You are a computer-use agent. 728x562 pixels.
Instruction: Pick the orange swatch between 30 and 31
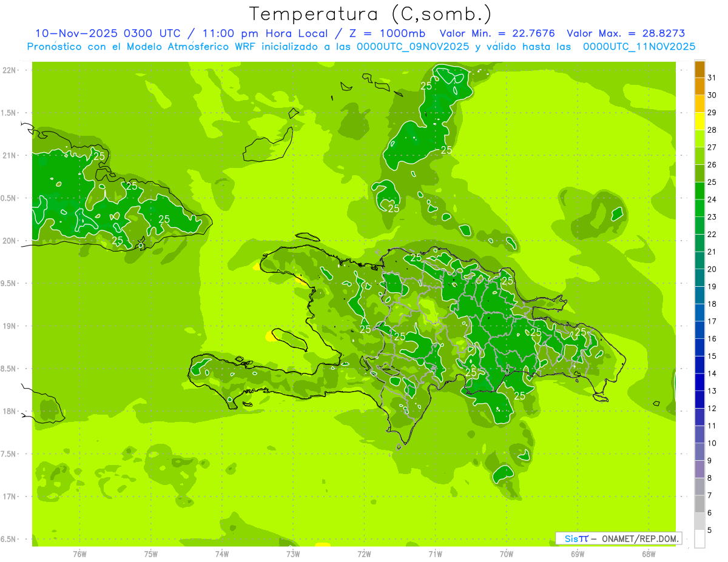point(699,87)
